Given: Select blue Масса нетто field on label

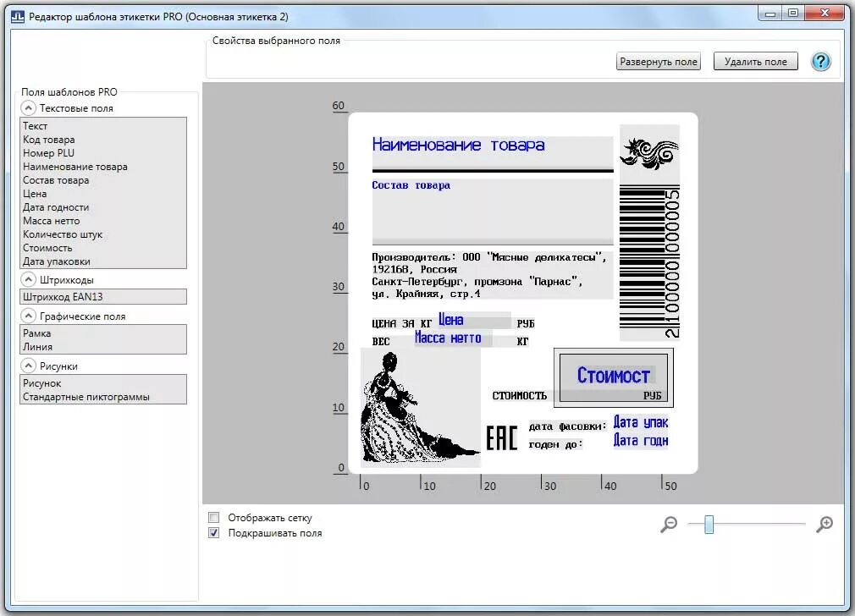Looking at the screenshot, I should coord(453,338).
